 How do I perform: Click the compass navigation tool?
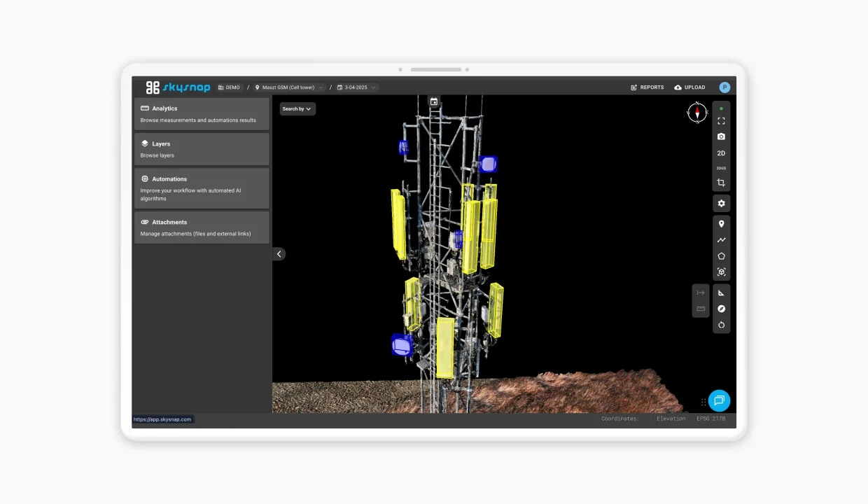(x=721, y=309)
